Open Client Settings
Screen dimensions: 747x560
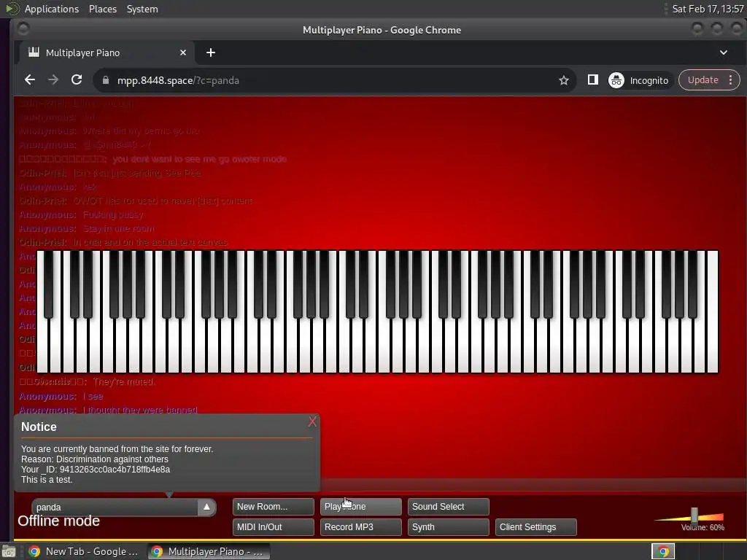click(536, 527)
